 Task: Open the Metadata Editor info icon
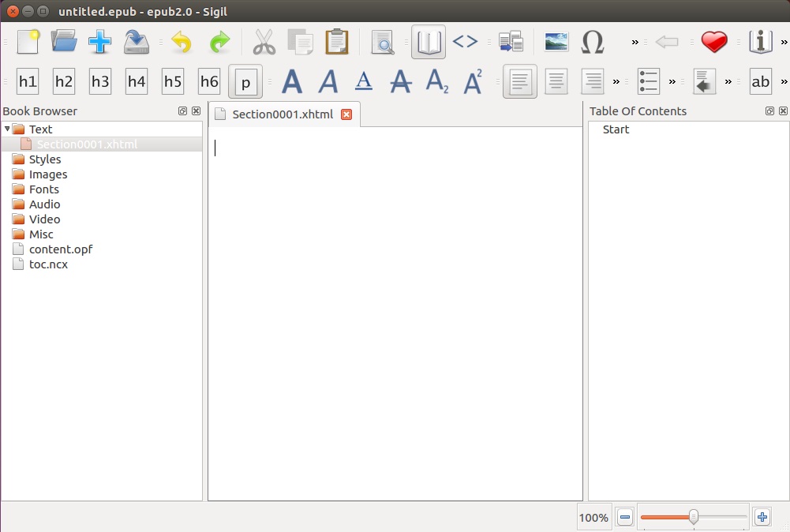[761, 42]
